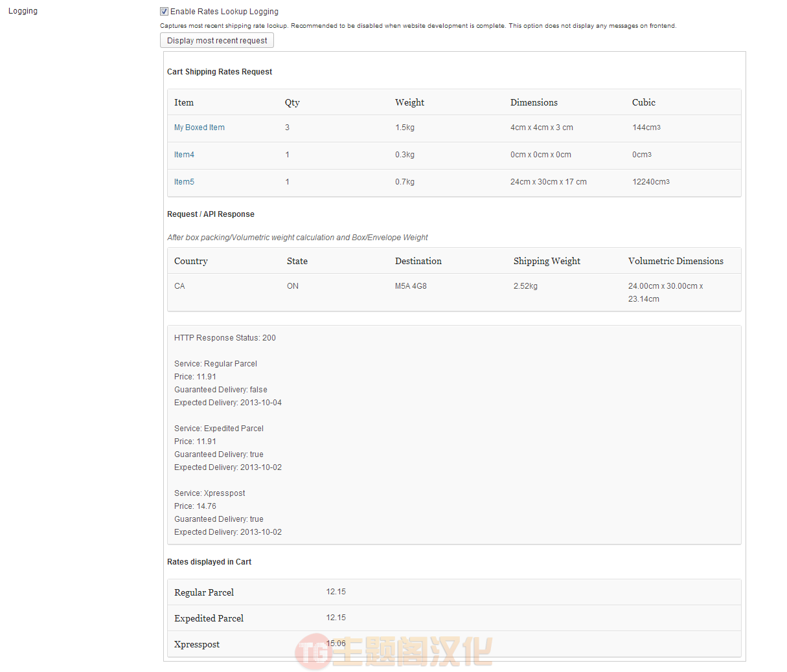787x672 pixels.
Task: Click the Xpresspost rate row label
Action: click(197, 644)
